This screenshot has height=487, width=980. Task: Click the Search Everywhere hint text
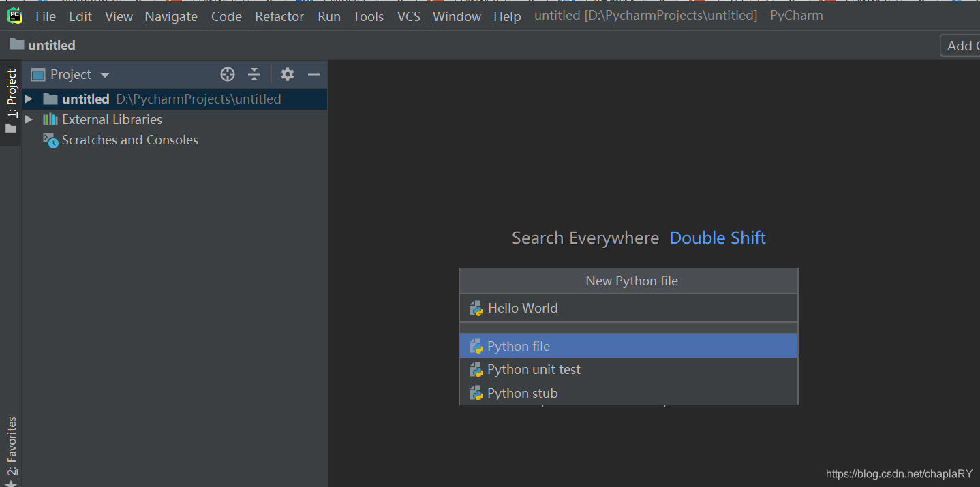click(x=585, y=238)
